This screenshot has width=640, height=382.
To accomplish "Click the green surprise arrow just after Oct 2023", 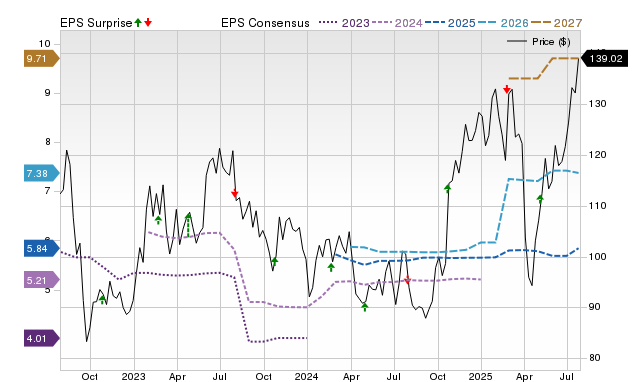I will pos(275,262).
